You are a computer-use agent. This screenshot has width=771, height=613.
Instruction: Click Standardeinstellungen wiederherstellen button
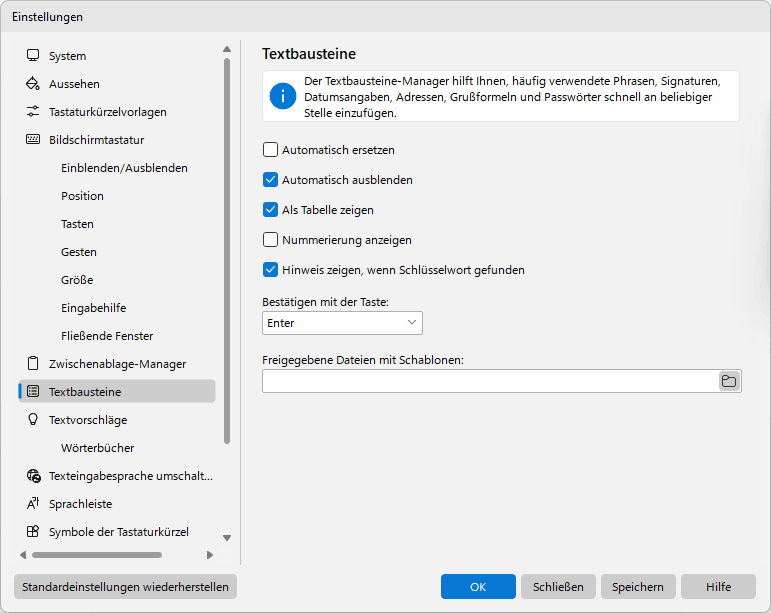click(125, 586)
